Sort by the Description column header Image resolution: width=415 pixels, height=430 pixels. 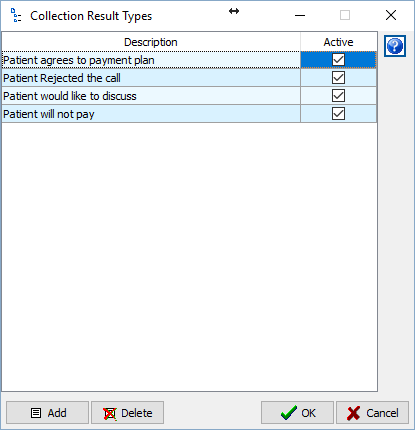tap(151, 42)
